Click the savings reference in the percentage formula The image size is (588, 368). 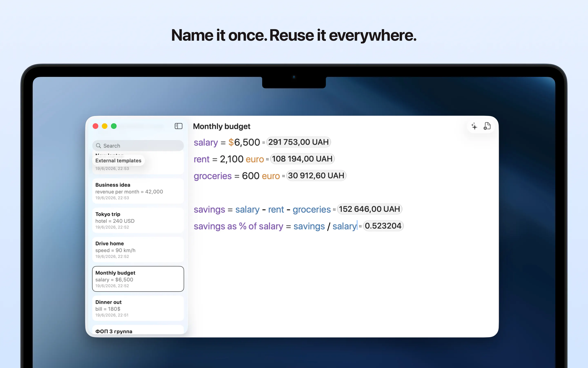(309, 227)
